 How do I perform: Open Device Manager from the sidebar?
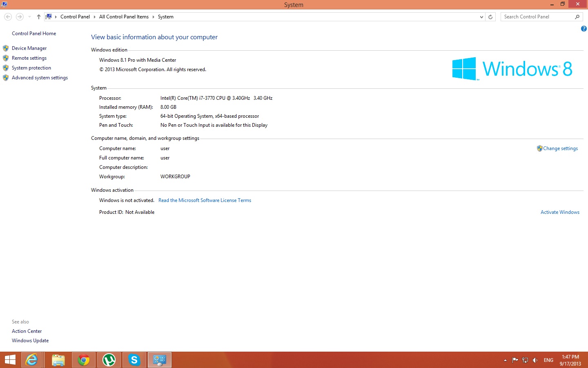coord(29,48)
